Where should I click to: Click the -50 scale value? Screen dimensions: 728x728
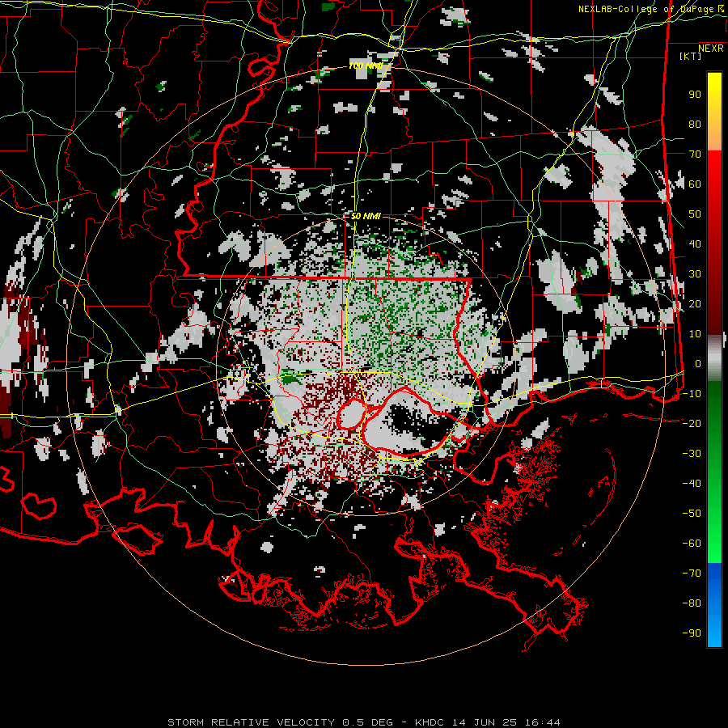click(692, 514)
